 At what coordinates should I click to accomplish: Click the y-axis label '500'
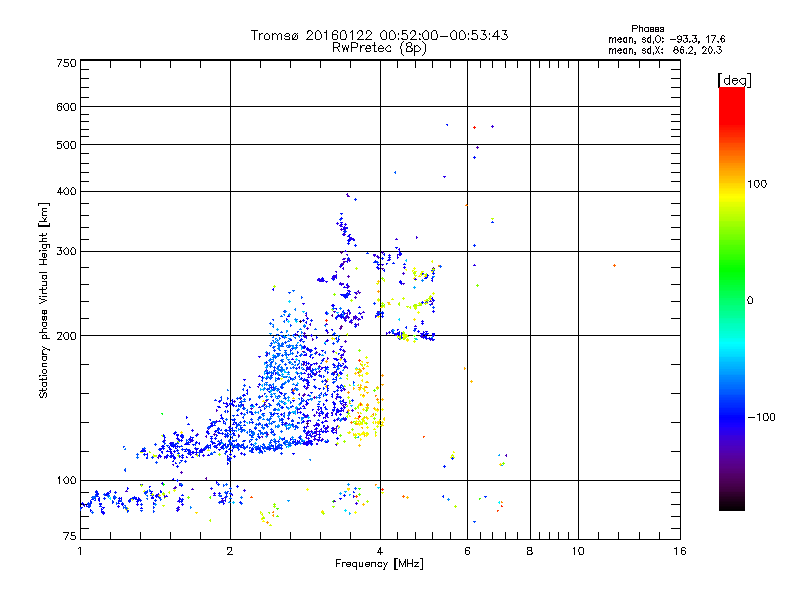coord(66,145)
